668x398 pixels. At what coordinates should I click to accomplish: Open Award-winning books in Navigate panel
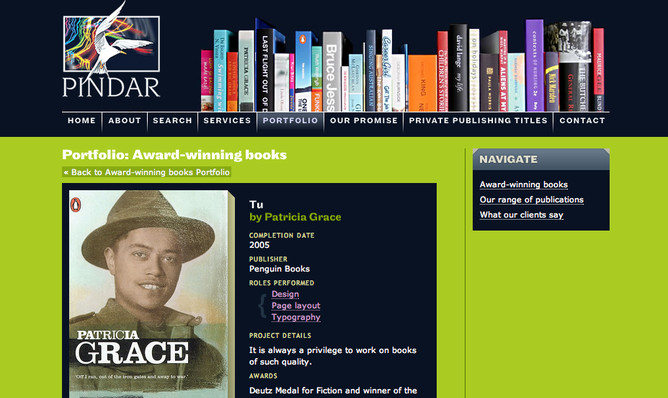(524, 185)
